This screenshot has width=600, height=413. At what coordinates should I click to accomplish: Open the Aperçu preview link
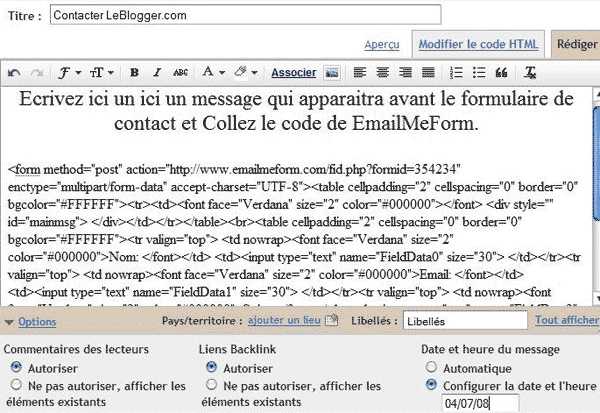(382, 45)
